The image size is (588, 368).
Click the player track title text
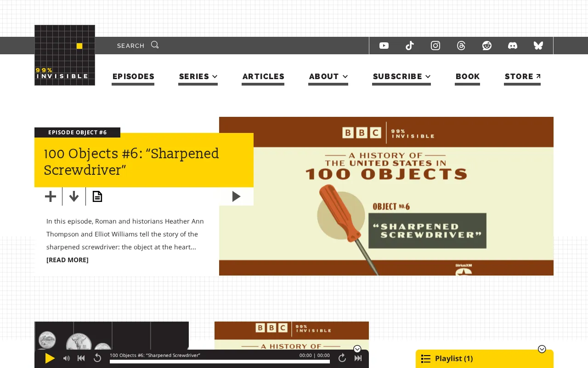coord(155,355)
